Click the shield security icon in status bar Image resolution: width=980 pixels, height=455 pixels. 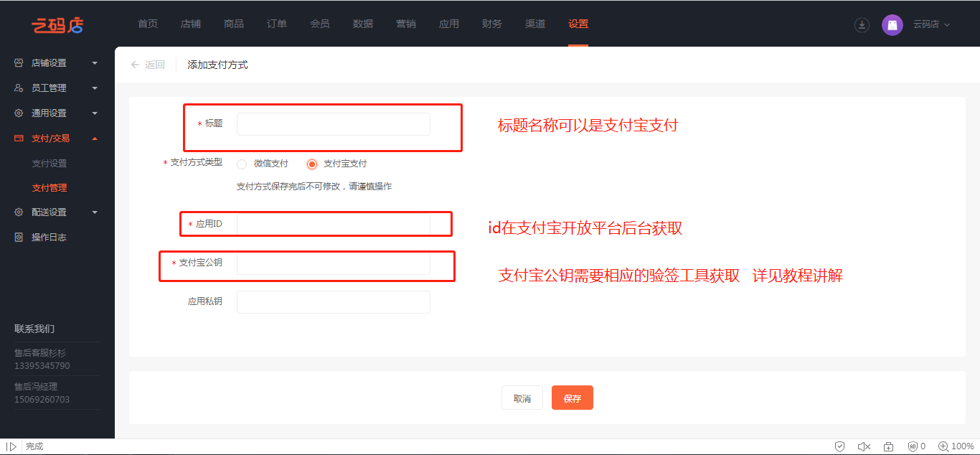coord(839,446)
